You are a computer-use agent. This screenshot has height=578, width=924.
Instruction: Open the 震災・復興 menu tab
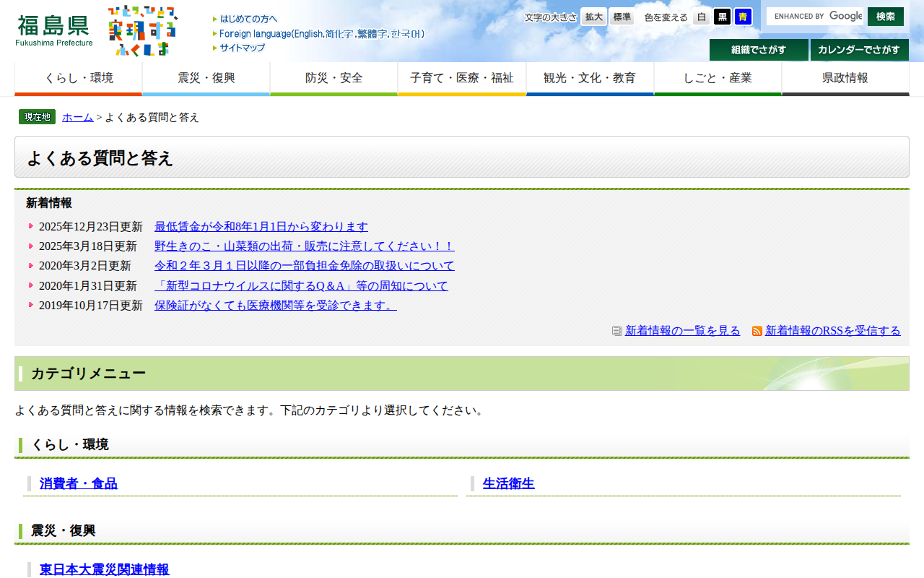pos(206,79)
